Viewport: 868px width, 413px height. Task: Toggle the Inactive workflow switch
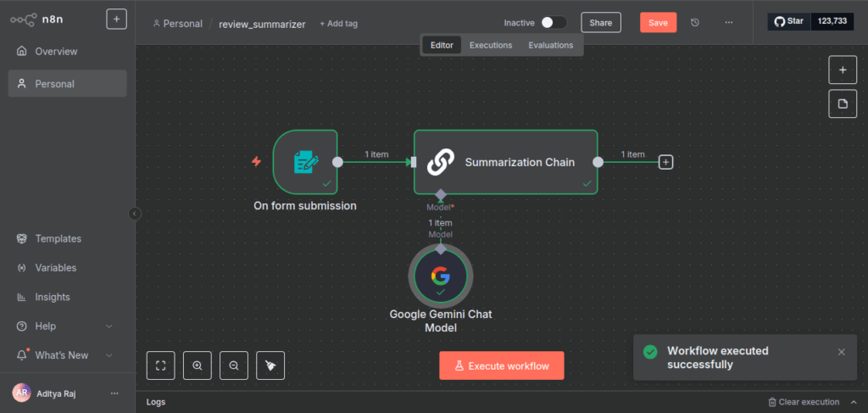[554, 23]
